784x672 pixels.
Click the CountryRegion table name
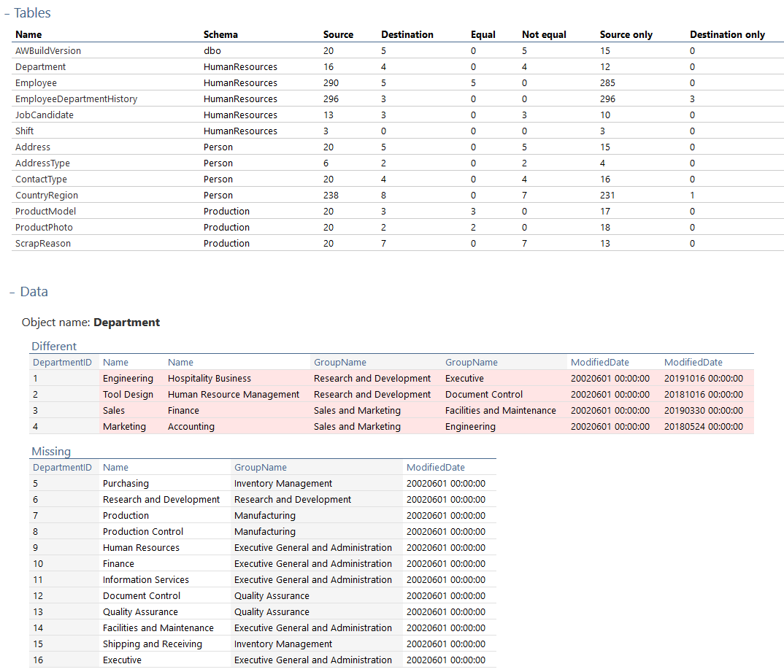[x=47, y=196]
